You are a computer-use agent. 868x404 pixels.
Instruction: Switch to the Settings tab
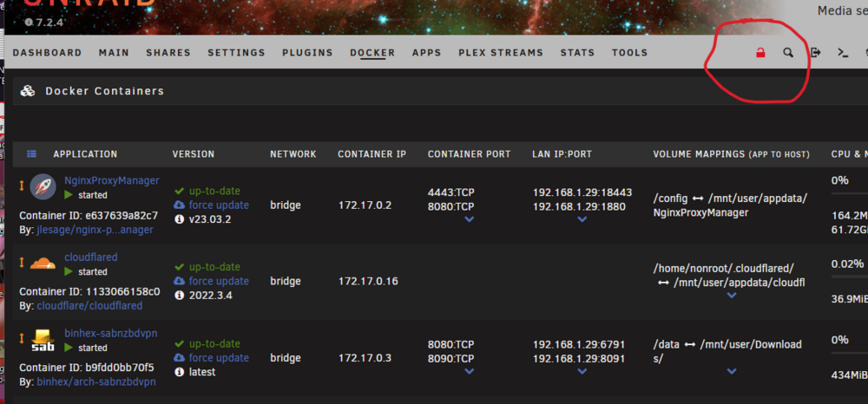(236, 53)
